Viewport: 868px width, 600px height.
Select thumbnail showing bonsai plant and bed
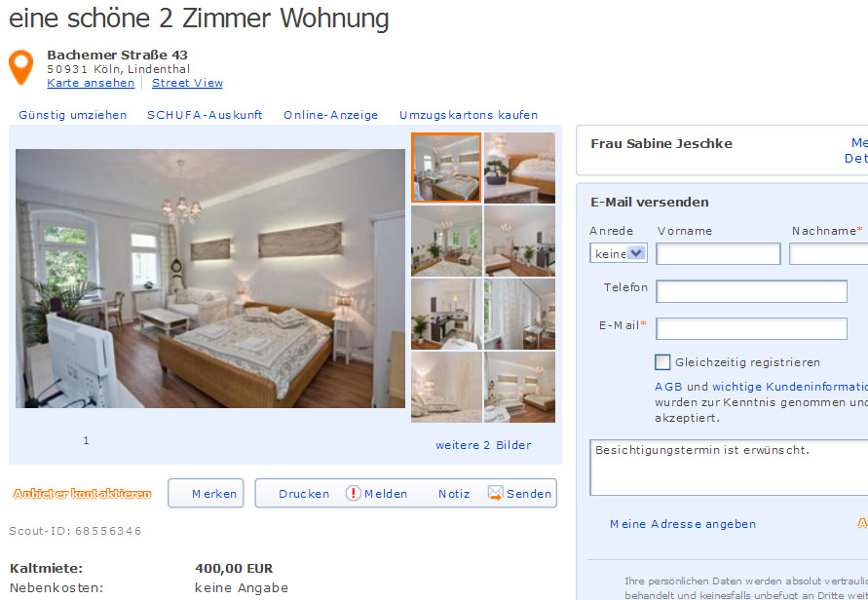(x=520, y=168)
